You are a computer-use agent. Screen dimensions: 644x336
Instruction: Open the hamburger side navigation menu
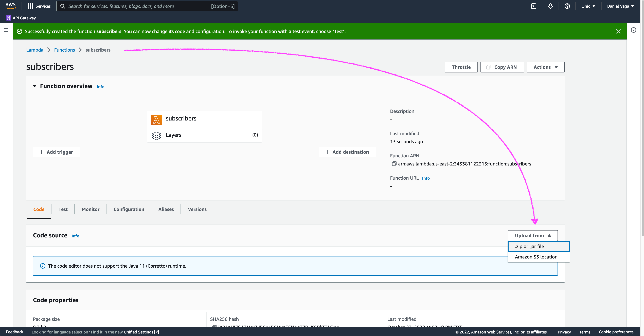coord(6,30)
